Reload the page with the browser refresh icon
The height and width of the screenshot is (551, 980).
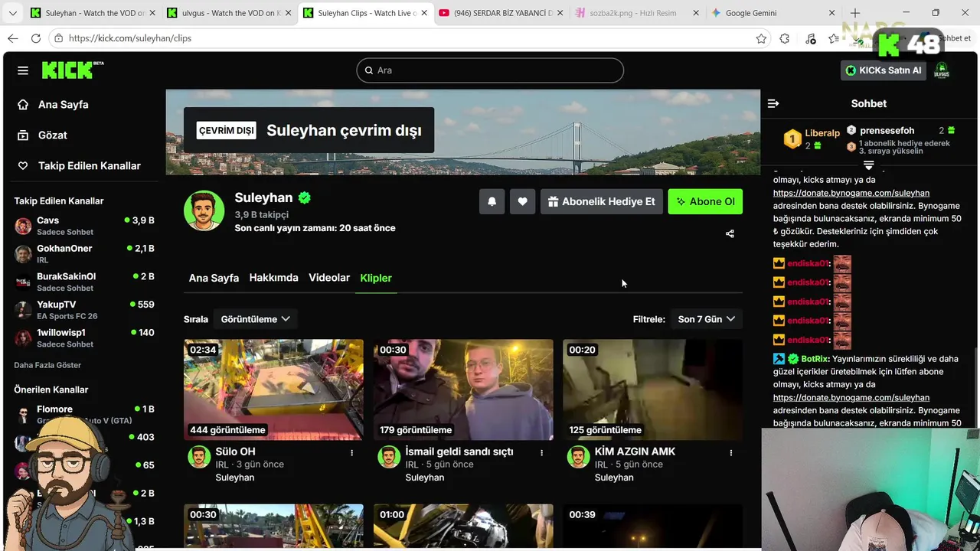tap(35, 38)
